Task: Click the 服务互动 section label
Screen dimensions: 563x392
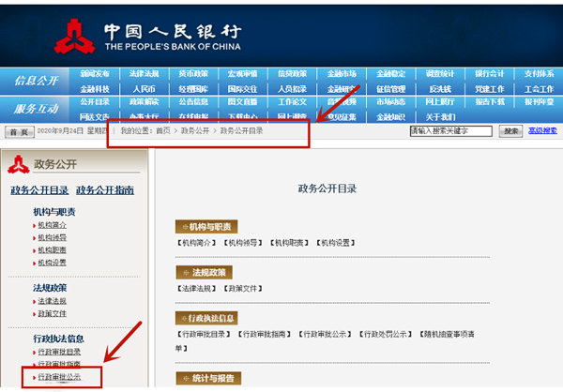Action: click(x=37, y=109)
